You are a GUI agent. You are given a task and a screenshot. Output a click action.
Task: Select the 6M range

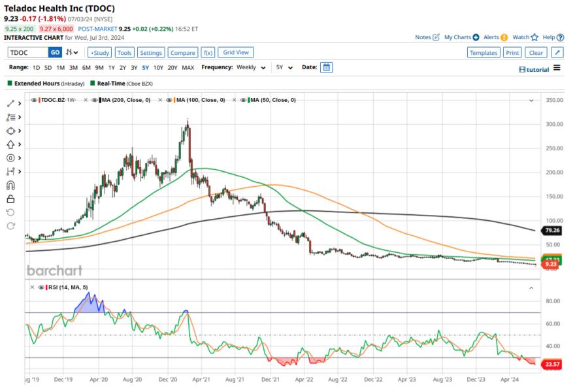click(86, 68)
